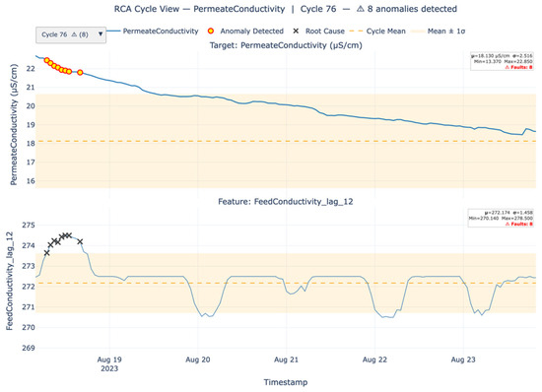The image size is (542, 392).
Task: Click the Aug 22 tick label on timeline
Action: pos(374,359)
